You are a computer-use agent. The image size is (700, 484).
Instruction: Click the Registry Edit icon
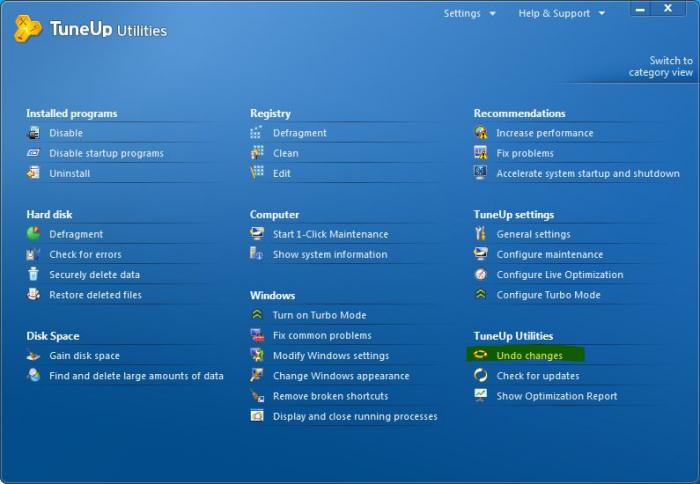[x=257, y=173]
